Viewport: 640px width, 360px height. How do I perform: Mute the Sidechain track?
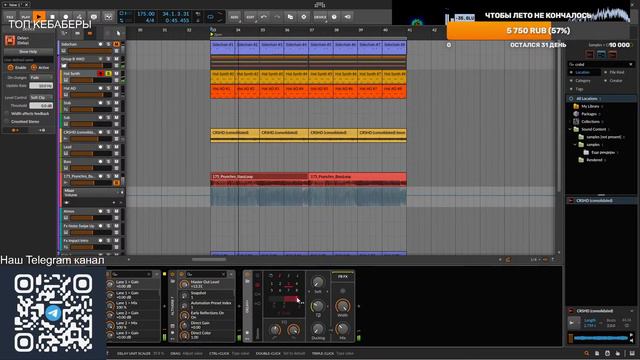[116, 44]
